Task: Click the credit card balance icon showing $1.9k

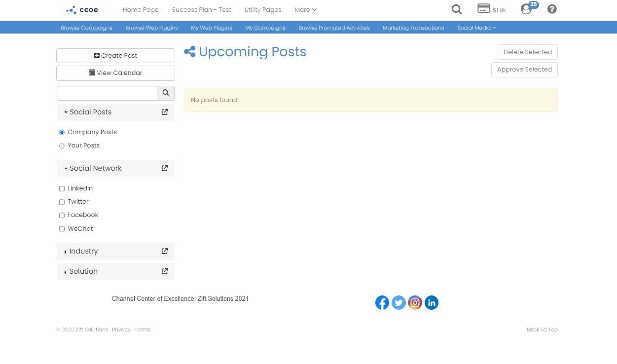Action: click(x=484, y=8)
